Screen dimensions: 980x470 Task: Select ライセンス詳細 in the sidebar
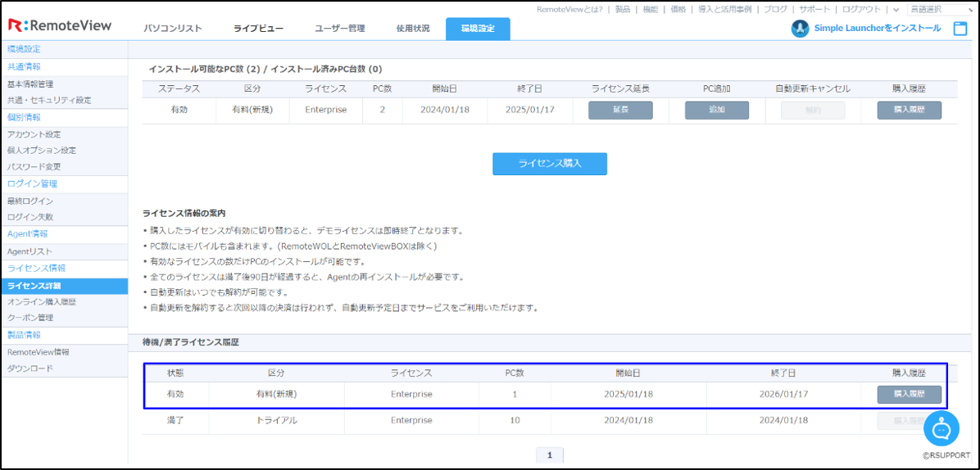[64, 286]
